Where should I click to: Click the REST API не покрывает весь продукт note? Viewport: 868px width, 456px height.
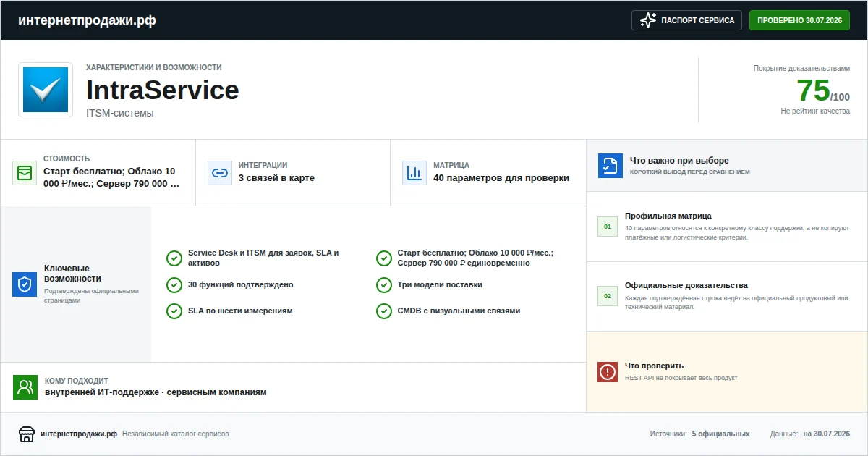(681, 378)
